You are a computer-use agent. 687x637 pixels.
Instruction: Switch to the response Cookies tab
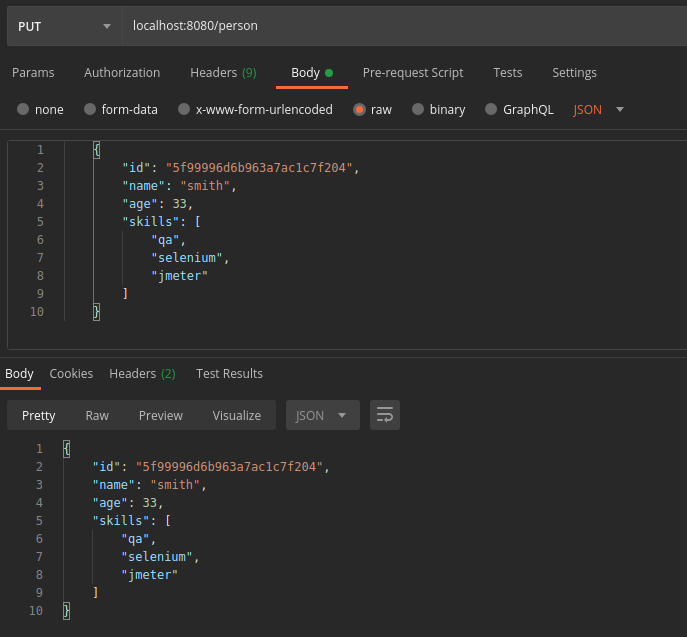pos(71,374)
